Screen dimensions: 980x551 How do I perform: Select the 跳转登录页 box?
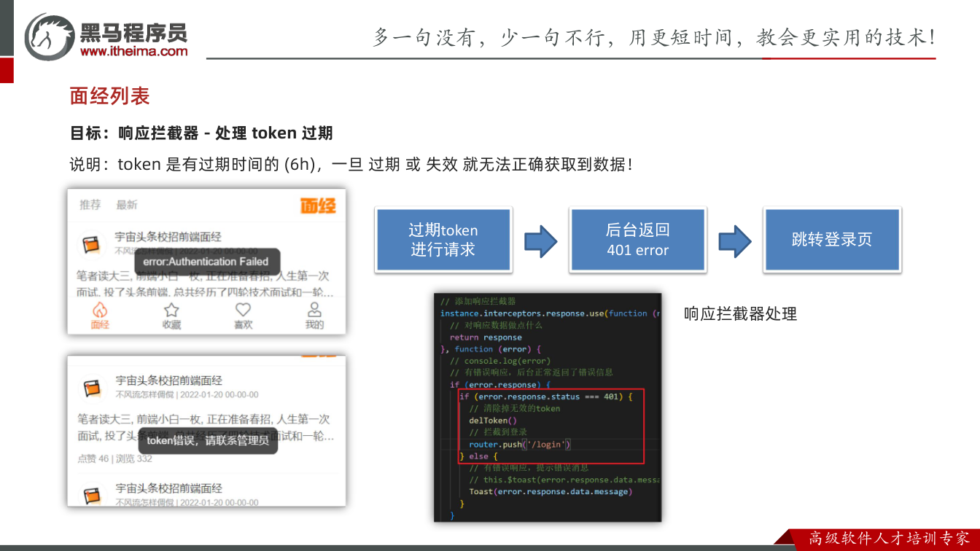[832, 240]
